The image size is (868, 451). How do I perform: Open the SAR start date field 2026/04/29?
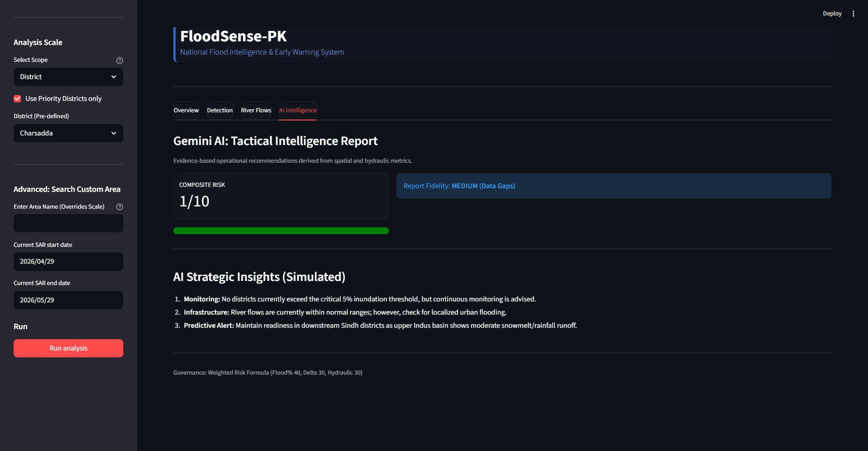[68, 261]
